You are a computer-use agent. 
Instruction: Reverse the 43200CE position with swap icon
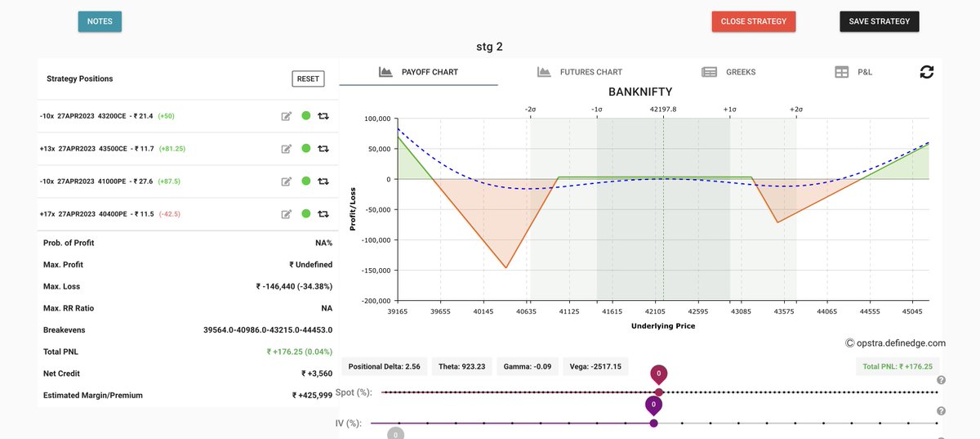tap(323, 116)
